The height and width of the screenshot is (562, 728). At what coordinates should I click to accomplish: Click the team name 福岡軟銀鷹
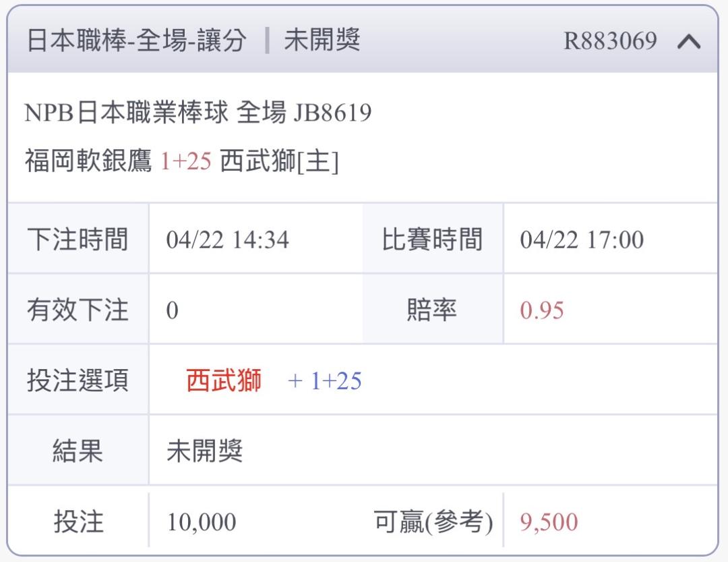tap(88, 162)
